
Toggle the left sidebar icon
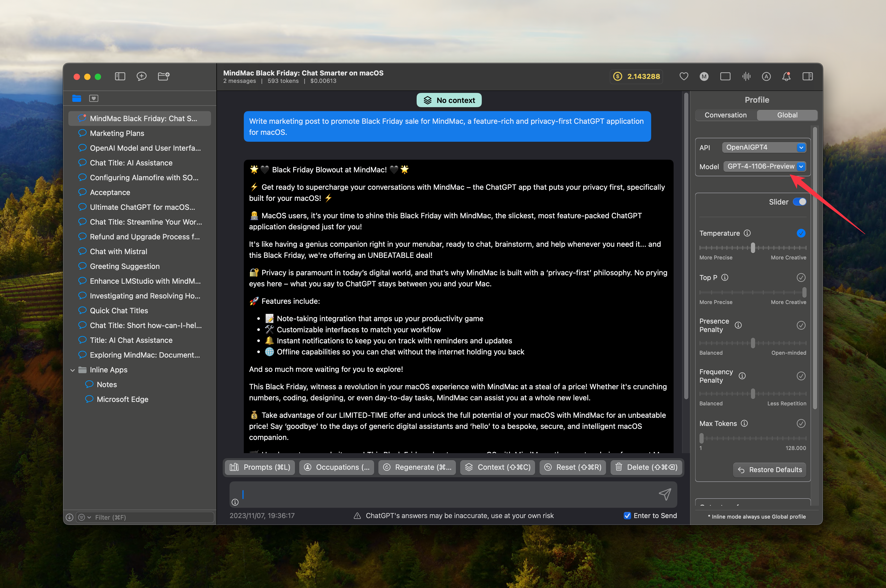(x=120, y=77)
